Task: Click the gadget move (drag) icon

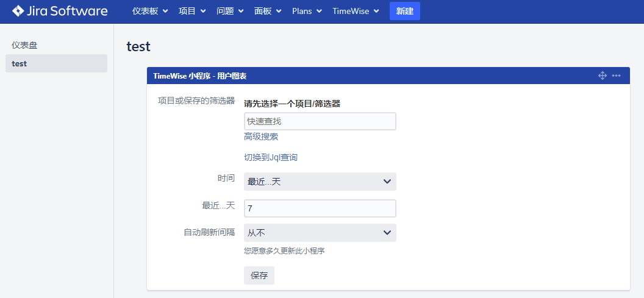Action: (x=602, y=76)
